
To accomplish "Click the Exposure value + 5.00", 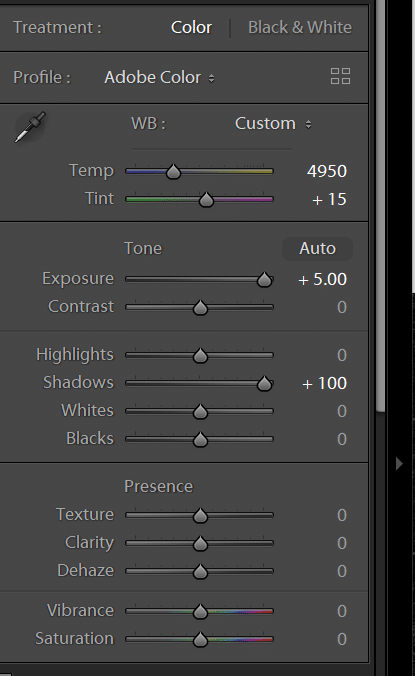I will click(322, 279).
